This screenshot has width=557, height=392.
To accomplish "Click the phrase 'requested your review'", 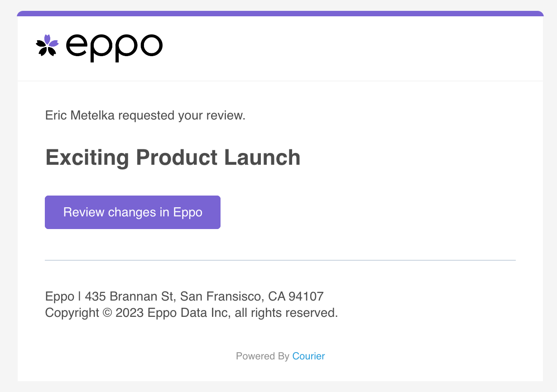I will 182,115.
